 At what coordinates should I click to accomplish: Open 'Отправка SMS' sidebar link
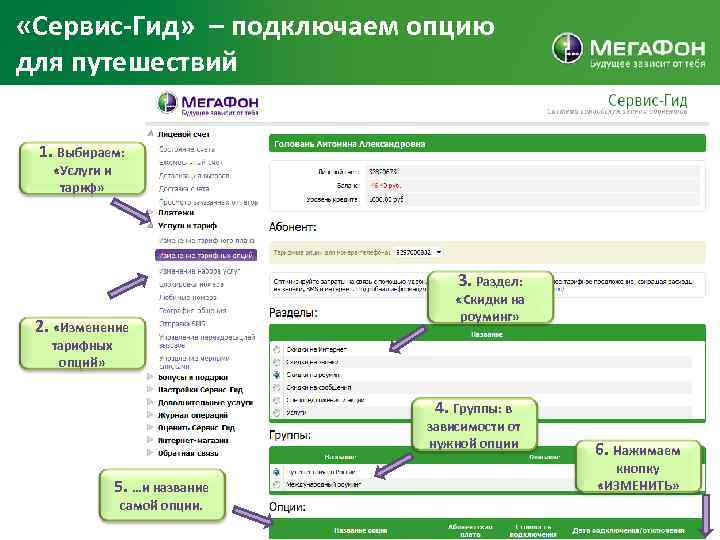click(182, 323)
